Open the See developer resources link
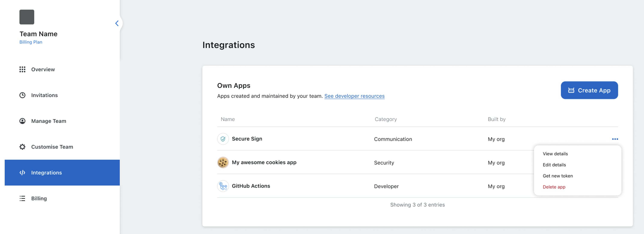 click(354, 96)
